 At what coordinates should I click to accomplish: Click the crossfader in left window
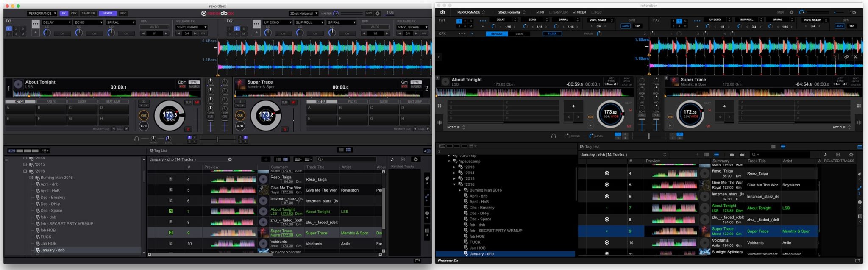[x=217, y=139]
